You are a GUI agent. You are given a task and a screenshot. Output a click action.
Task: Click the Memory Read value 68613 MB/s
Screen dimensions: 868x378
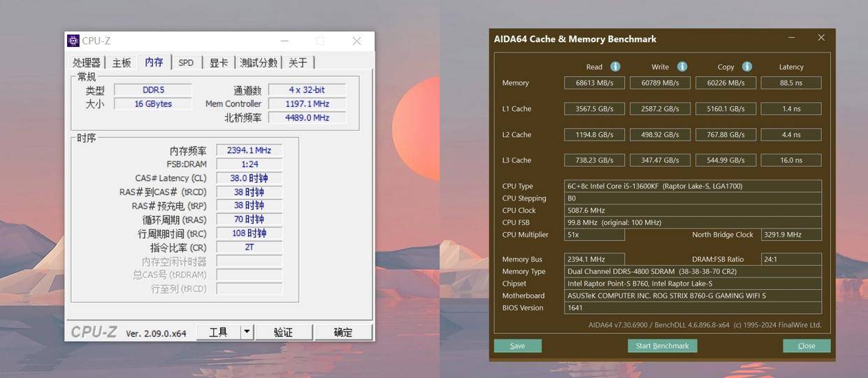pyautogui.click(x=595, y=82)
